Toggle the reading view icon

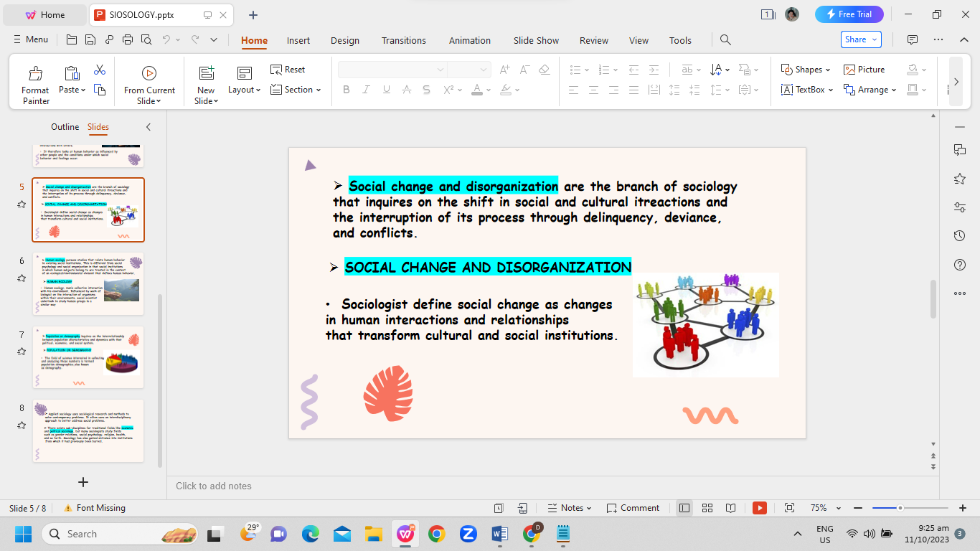click(730, 508)
